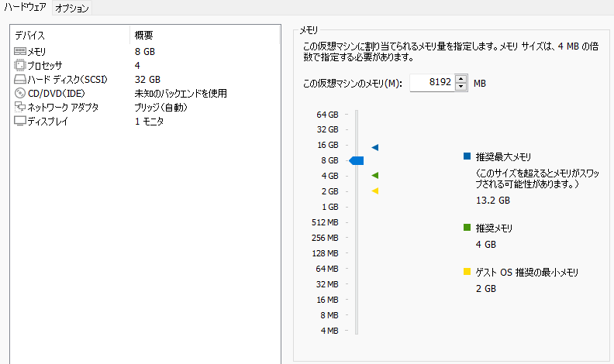Click the 1 GB scale label

330,207
